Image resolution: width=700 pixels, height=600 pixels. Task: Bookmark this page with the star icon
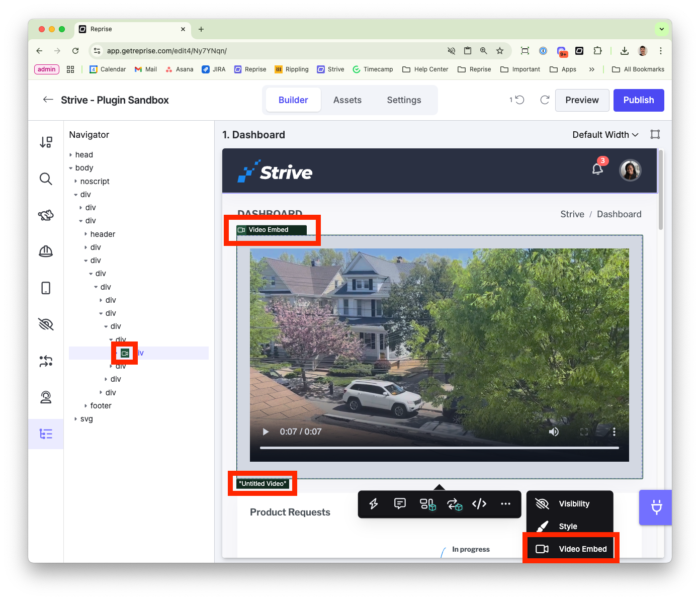click(x=499, y=51)
